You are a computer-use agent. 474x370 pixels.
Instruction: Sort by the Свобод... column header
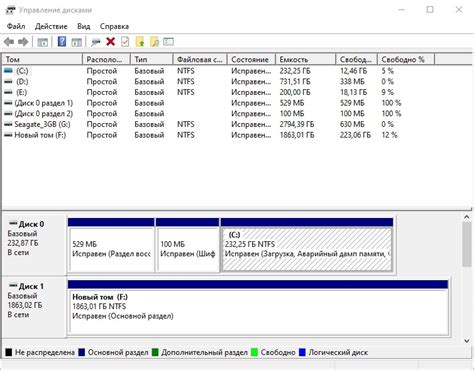tap(356, 59)
